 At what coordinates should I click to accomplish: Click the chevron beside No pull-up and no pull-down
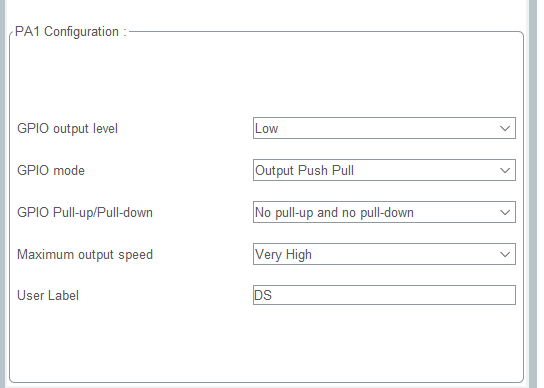click(x=505, y=212)
